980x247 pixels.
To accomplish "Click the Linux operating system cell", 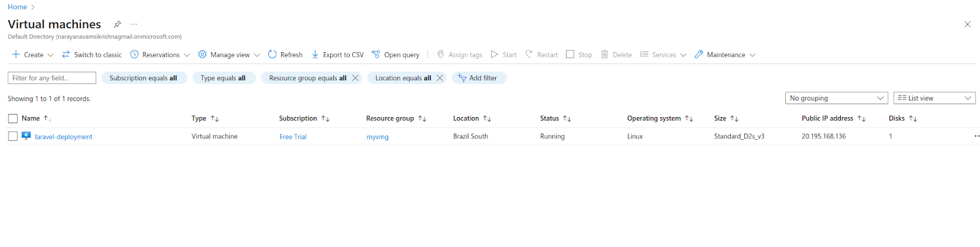I will click(x=635, y=136).
